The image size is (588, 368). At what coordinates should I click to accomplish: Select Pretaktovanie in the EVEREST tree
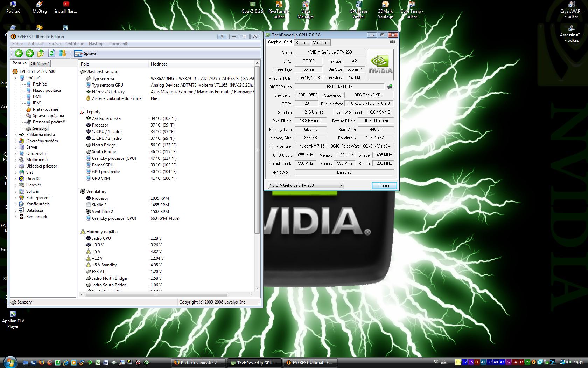(45, 109)
